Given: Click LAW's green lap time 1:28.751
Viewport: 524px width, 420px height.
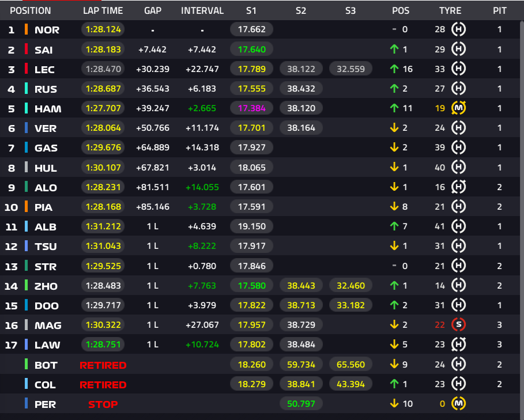Looking at the screenshot, I should click(103, 344).
